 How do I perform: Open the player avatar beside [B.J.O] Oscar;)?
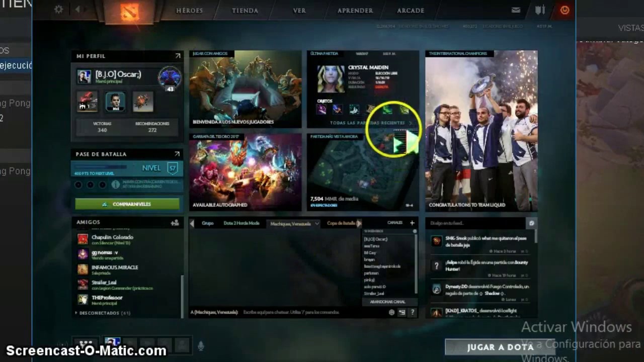click(x=84, y=76)
